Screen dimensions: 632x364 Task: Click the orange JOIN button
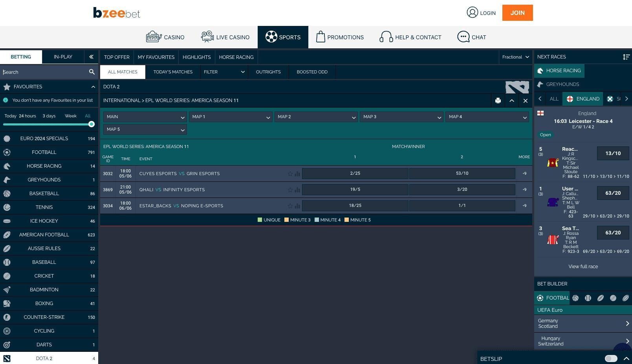[517, 13]
